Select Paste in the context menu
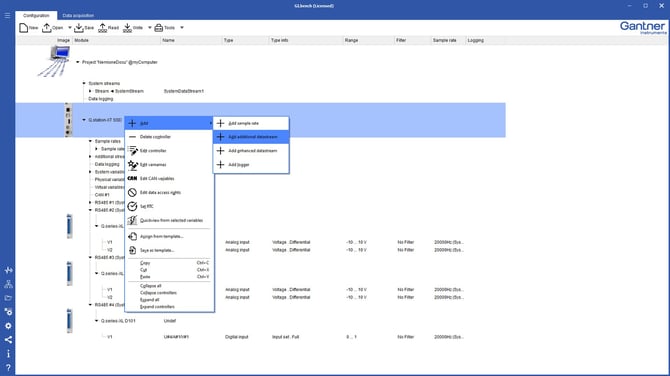This screenshot has height=376, width=670. pos(169,277)
